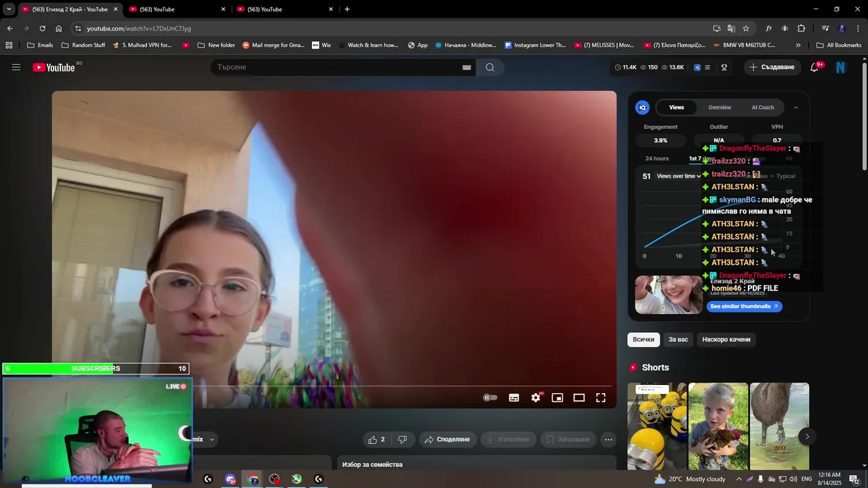868x488 pixels.
Task: Open the New folder bookmark
Action: tap(216, 45)
